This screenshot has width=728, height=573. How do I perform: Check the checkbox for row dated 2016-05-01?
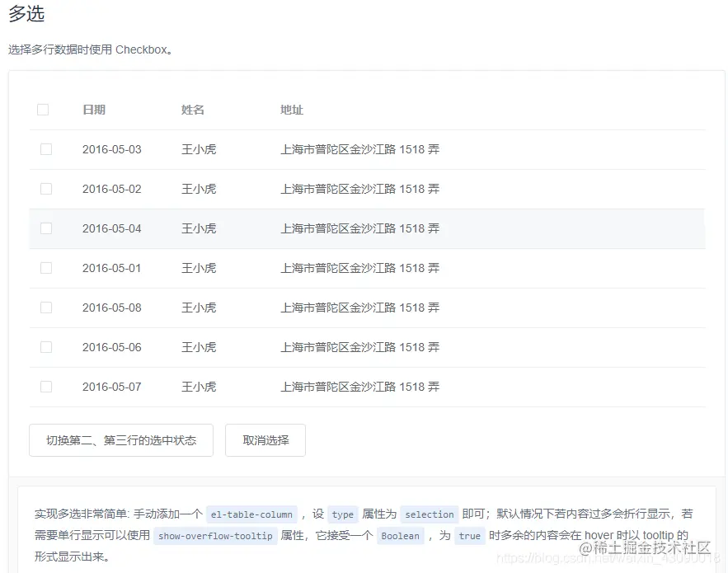[x=45, y=268]
